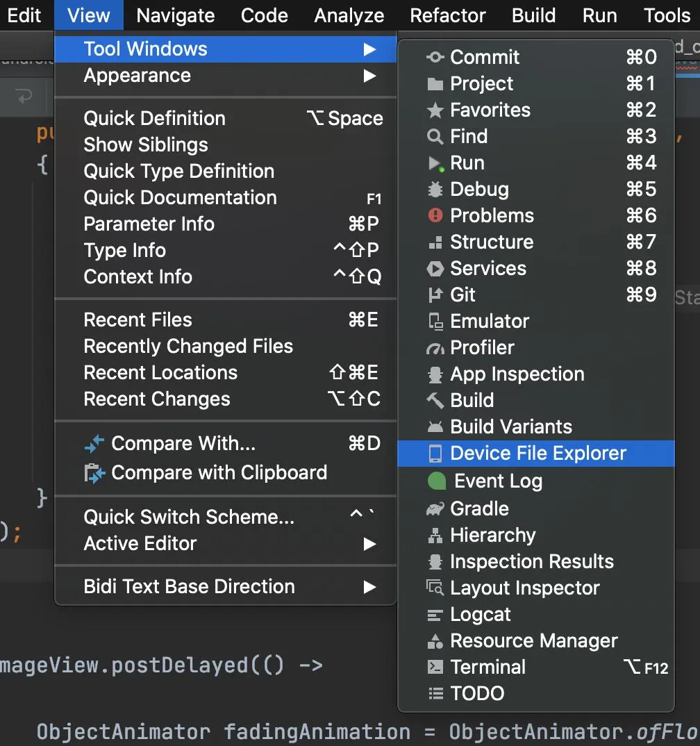Click the Build hammer icon
The height and width of the screenshot is (746, 700).
pos(435,401)
